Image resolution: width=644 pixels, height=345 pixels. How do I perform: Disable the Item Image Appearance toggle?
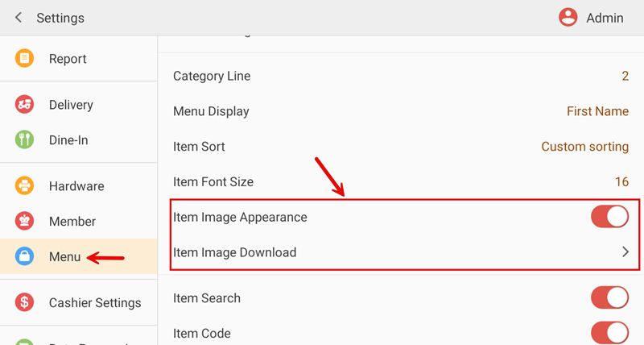[x=609, y=217]
